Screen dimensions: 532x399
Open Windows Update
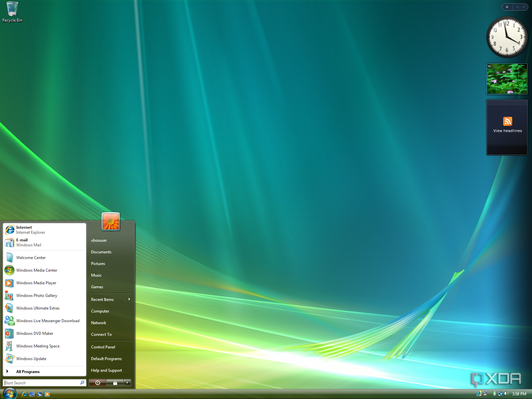point(45,359)
